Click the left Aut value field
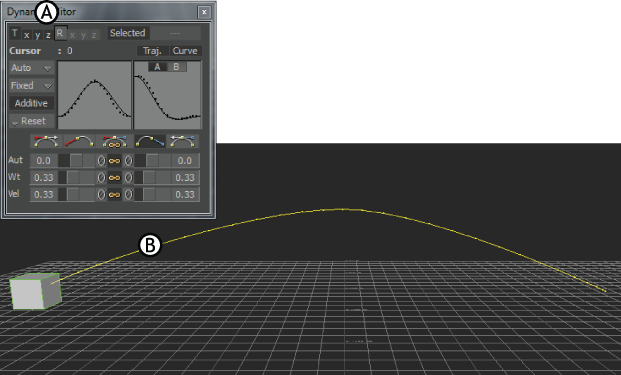This screenshot has height=375, width=621. click(44, 161)
